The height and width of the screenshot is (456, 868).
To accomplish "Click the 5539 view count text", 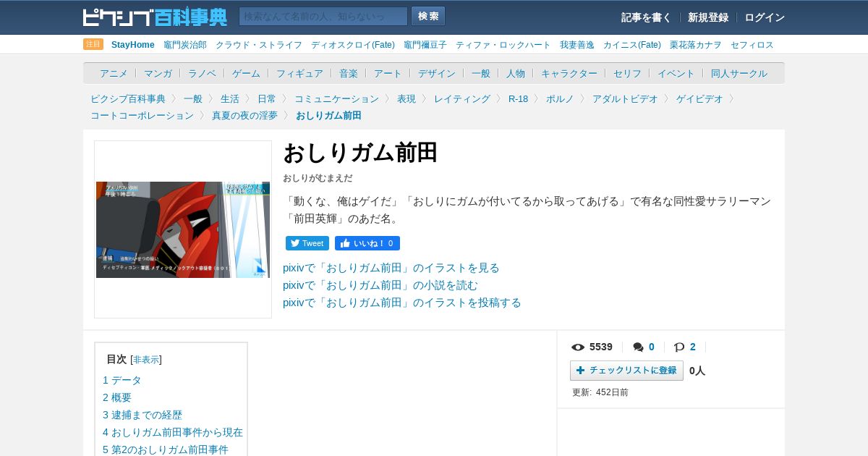I will [x=601, y=347].
